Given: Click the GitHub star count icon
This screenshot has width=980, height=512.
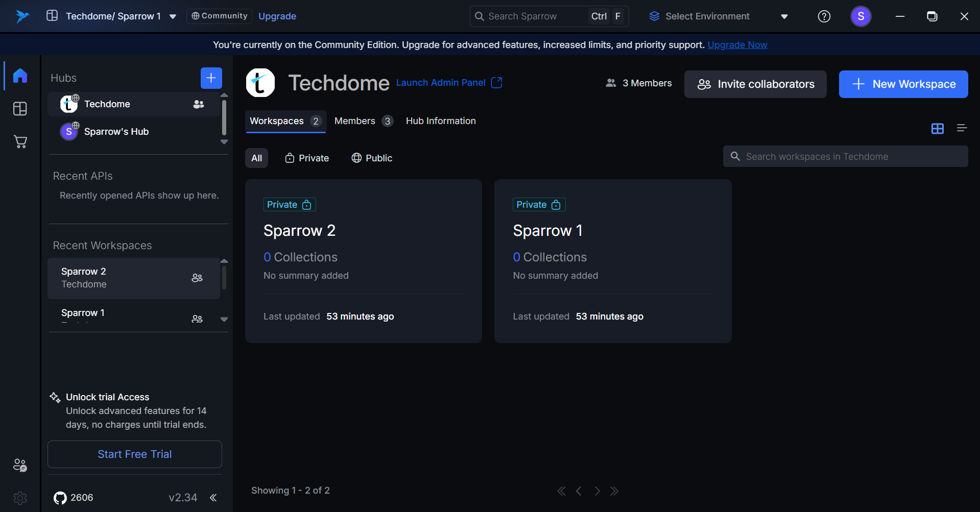Looking at the screenshot, I should tap(60, 498).
